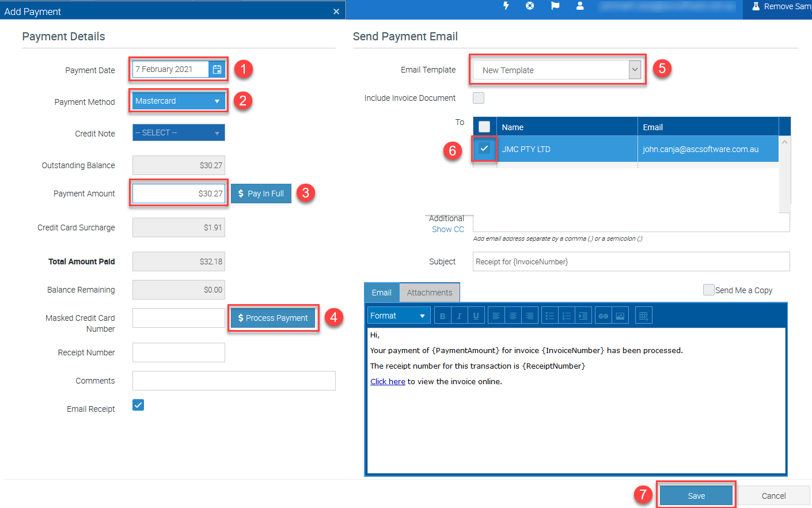Apply italic formatting in email editor
Screen dimensions: 812x508
[x=459, y=316]
